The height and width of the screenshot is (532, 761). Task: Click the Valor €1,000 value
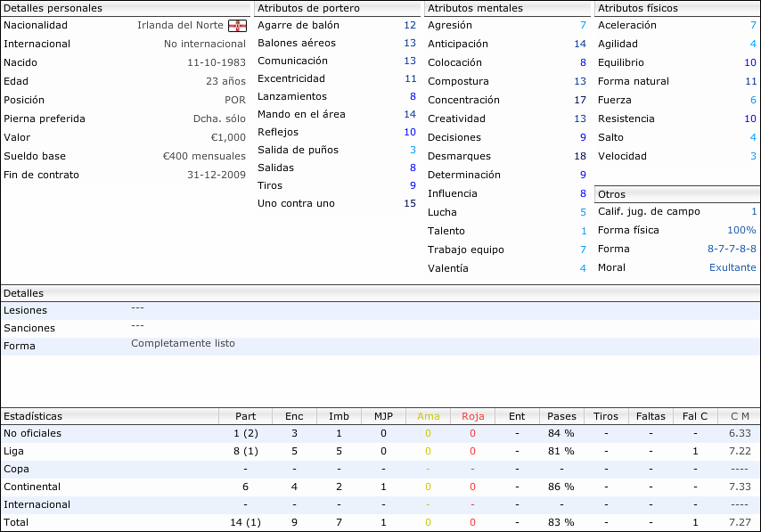[x=228, y=138]
